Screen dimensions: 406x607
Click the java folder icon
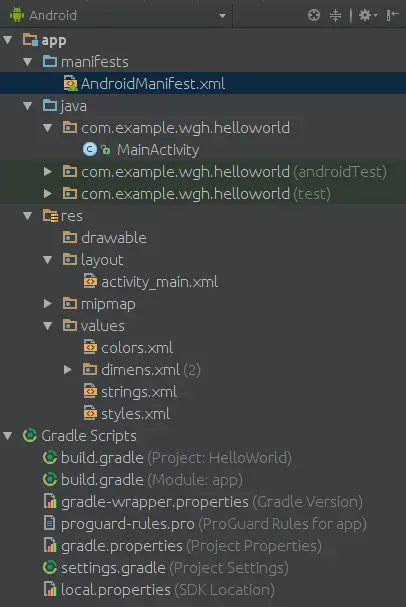(x=50, y=105)
